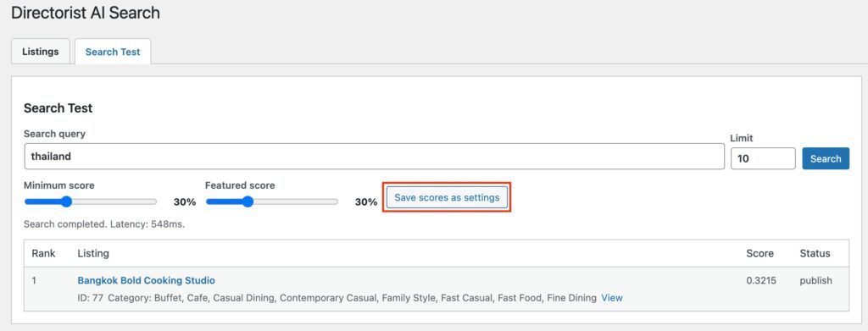Focus the Search query field containing thailand

[x=374, y=157]
